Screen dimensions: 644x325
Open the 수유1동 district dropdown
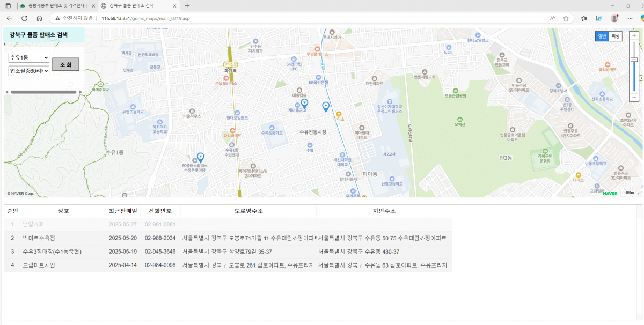[x=29, y=57]
